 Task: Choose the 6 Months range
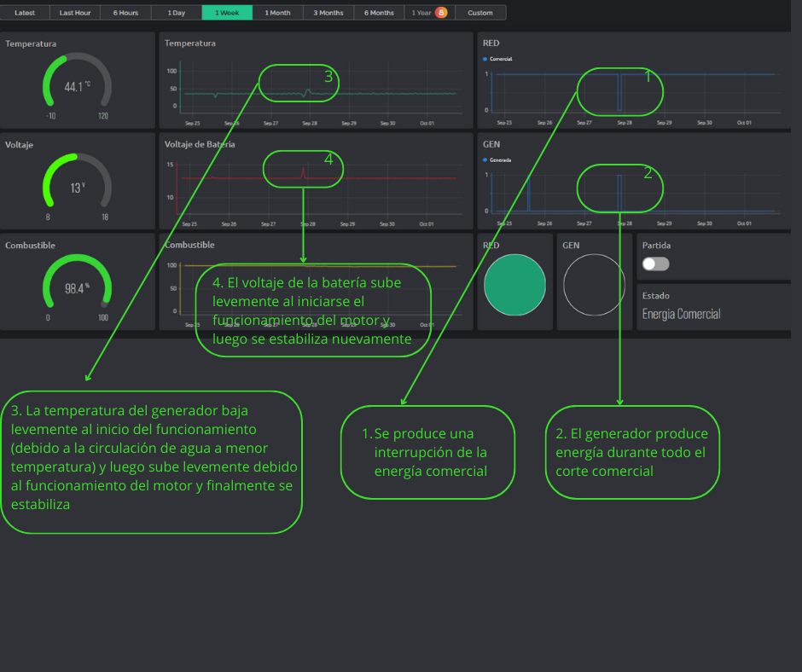379,13
